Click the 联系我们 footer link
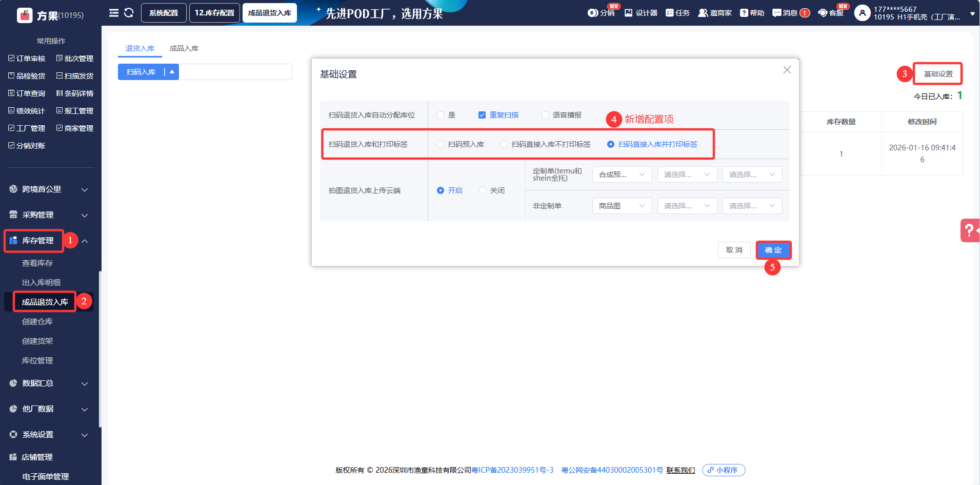980x485 pixels. (x=681, y=470)
